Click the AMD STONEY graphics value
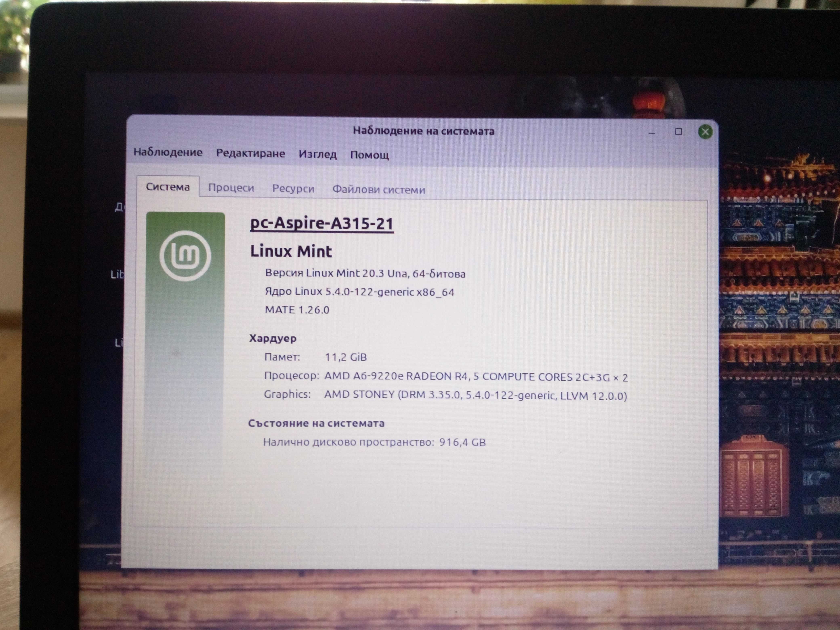 (x=476, y=395)
